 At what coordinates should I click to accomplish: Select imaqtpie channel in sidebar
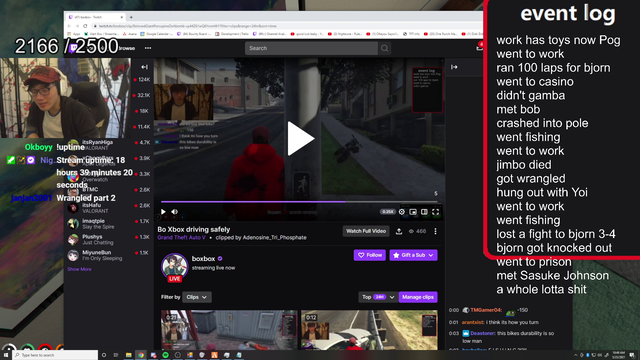pyautogui.click(x=109, y=224)
